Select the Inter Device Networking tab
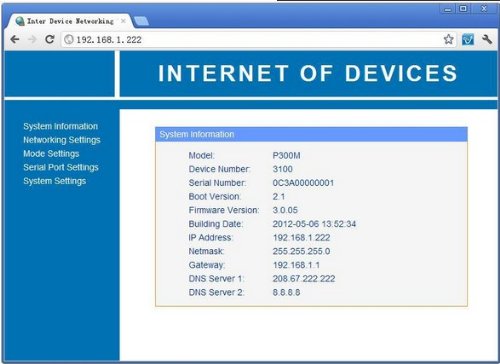 coord(70,21)
